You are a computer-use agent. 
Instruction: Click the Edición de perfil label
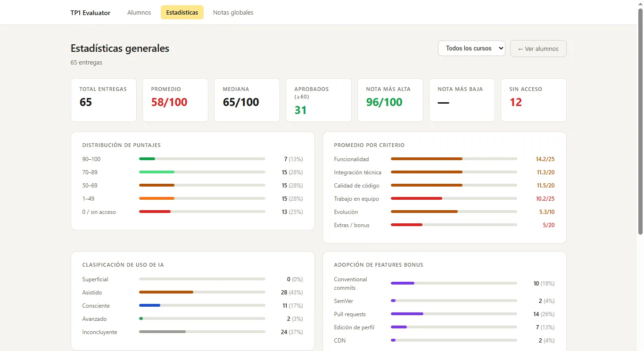(x=354, y=327)
